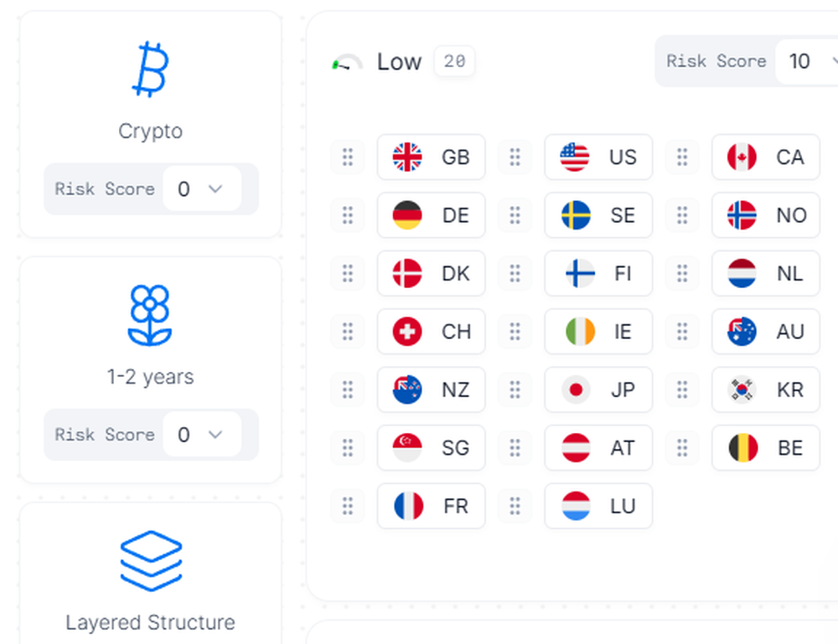Click the SE Sweden country chip

pyautogui.click(x=598, y=215)
